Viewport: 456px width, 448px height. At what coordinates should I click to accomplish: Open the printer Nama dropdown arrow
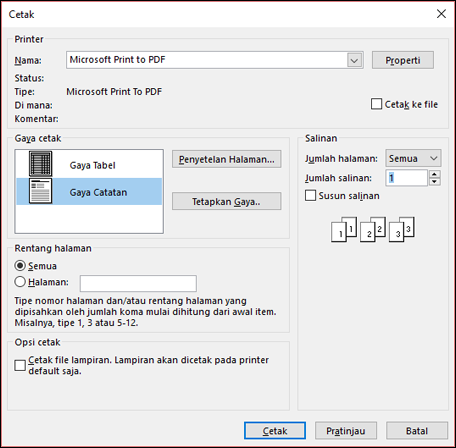click(x=354, y=60)
